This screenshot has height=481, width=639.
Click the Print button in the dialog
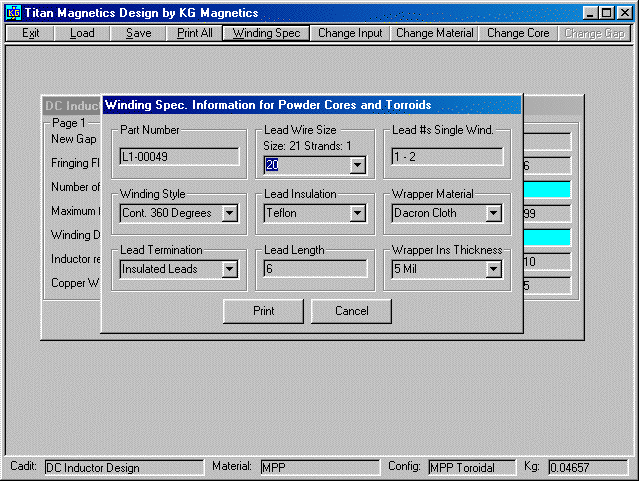263,311
